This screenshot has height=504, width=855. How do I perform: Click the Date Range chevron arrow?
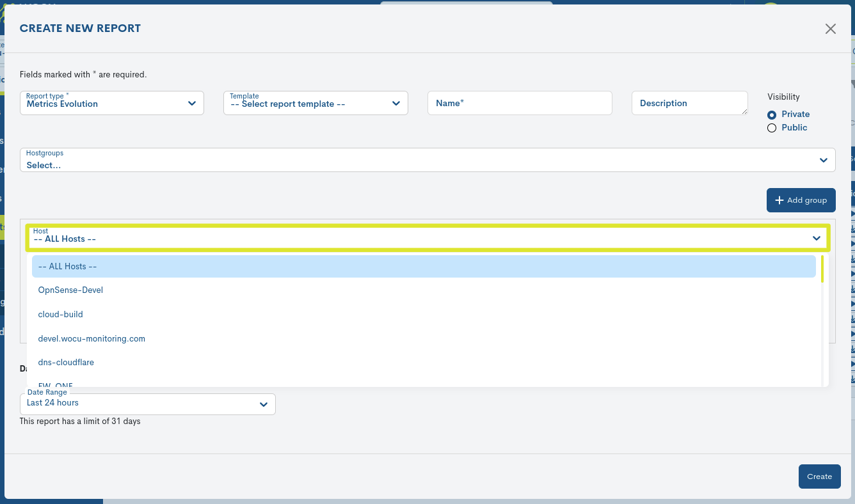pyautogui.click(x=263, y=404)
